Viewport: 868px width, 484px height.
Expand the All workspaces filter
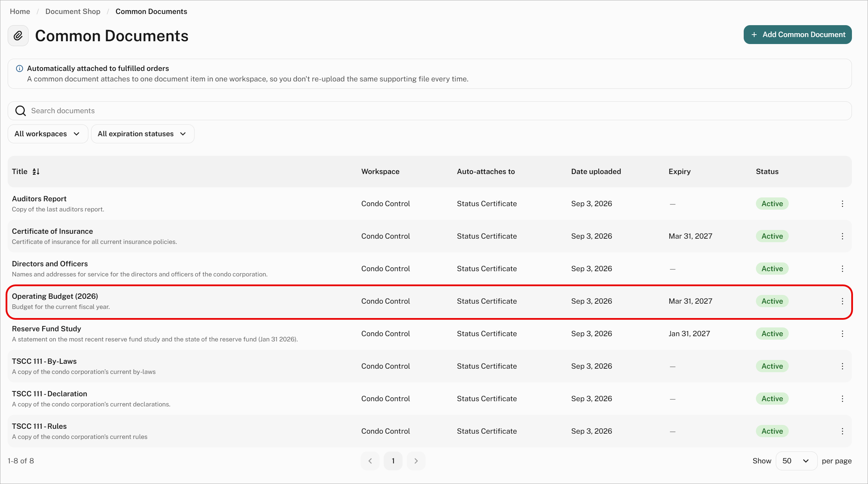click(48, 134)
